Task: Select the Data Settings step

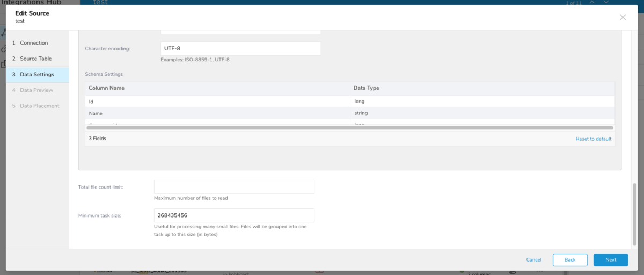Action: [36, 74]
